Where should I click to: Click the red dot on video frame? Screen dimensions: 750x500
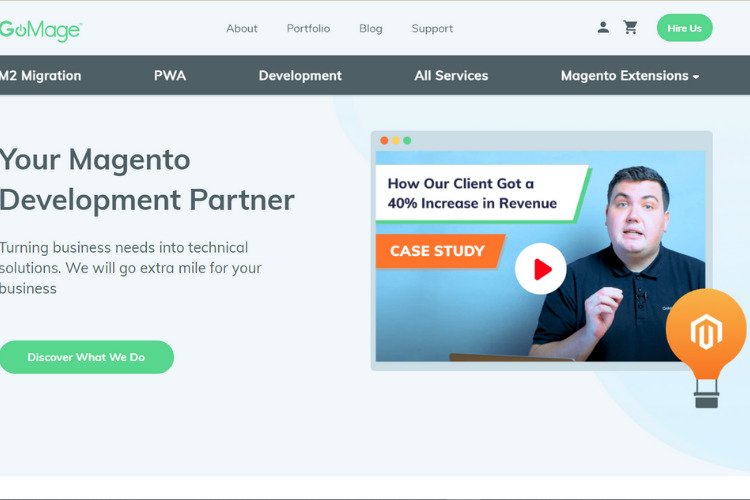[385, 141]
